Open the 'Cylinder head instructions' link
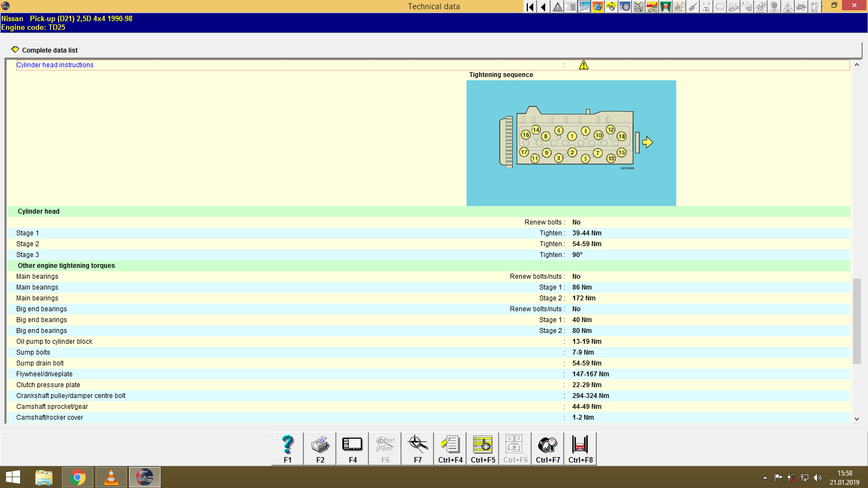 click(55, 65)
